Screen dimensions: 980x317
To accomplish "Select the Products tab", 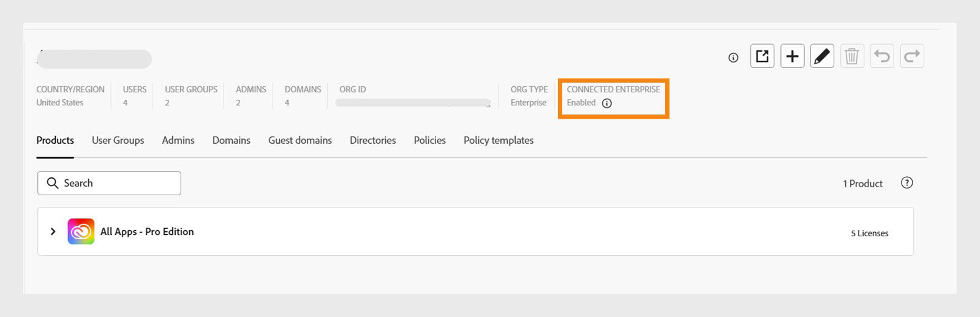I will coord(55,140).
